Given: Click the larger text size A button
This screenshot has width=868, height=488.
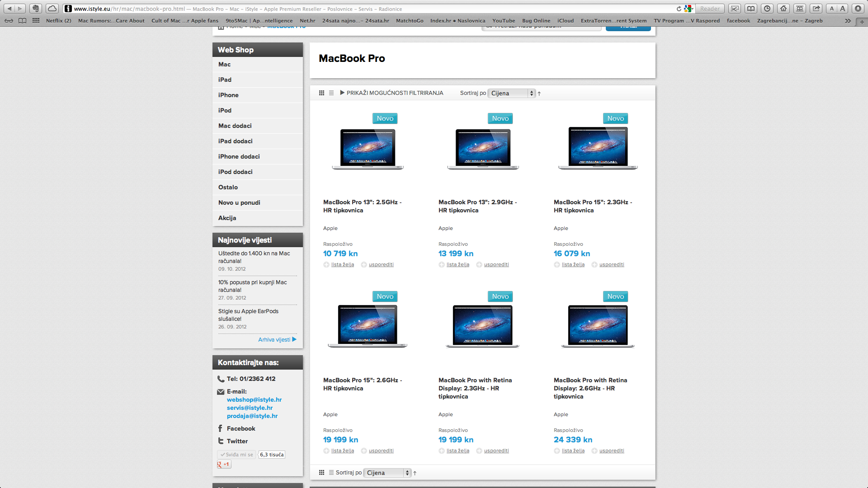Looking at the screenshot, I should point(843,9).
